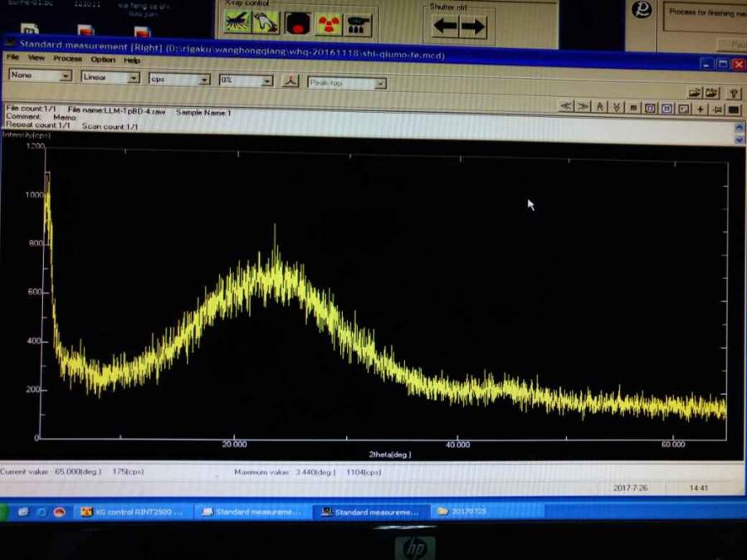Click the info panel scroll up button
Viewport: 747px width, 560px height.
tap(739, 128)
